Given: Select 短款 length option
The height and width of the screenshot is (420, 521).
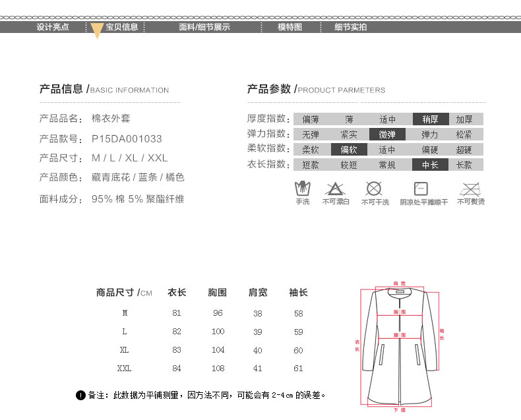Looking at the screenshot, I should pyautogui.click(x=311, y=165).
